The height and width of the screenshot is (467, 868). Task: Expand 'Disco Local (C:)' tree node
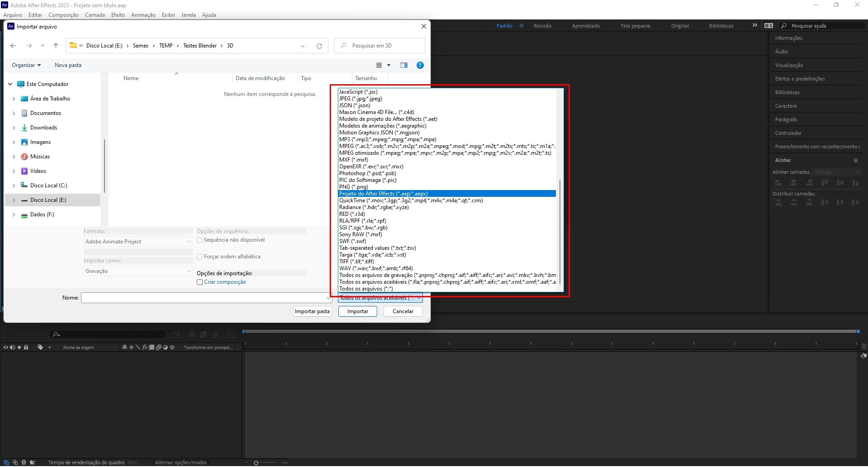pyautogui.click(x=14, y=186)
